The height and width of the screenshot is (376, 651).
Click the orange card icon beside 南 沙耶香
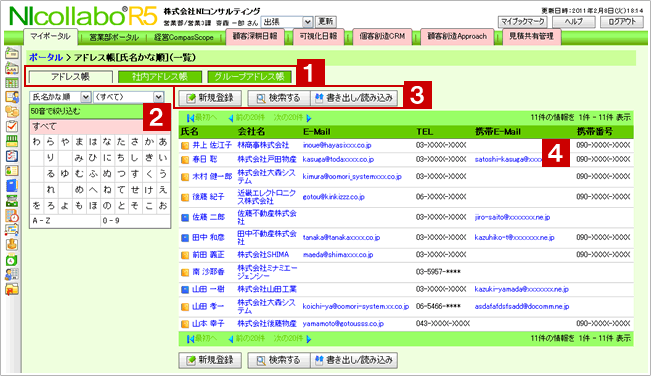[x=185, y=272]
